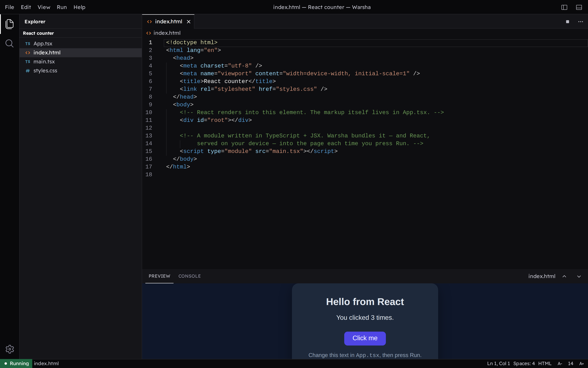Decrease font size with A- button

(x=560, y=363)
